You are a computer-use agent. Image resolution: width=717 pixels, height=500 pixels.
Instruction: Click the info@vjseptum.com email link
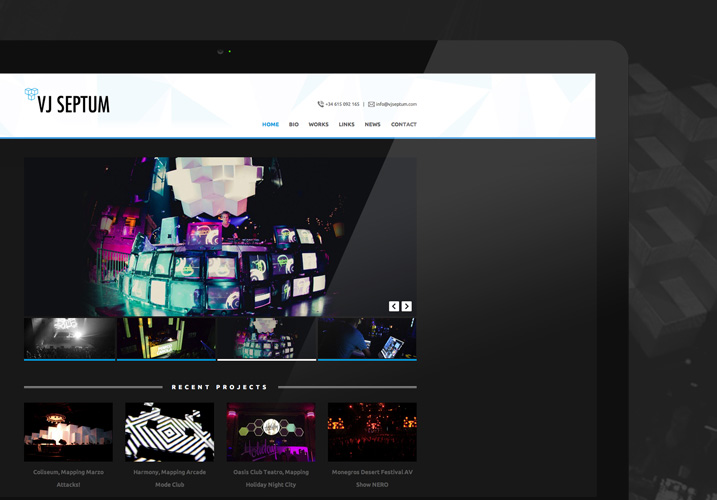pyautogui.click(x=396, y=104)
